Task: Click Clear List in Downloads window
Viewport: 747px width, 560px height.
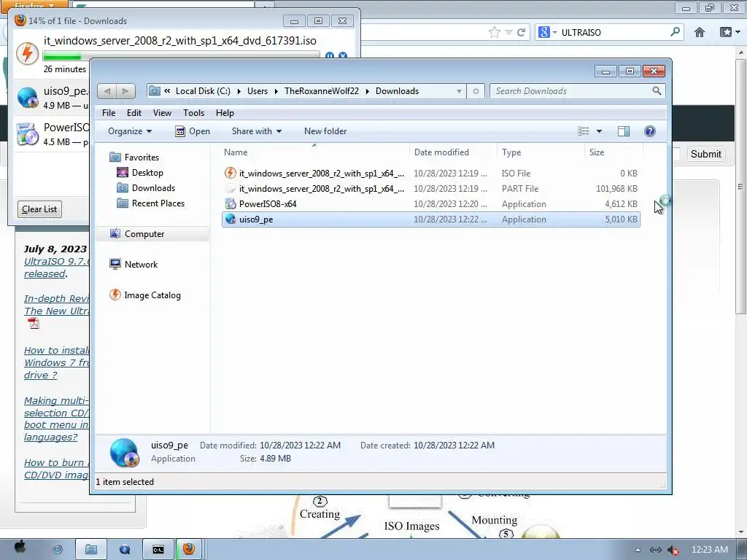Action: (39, 209)
